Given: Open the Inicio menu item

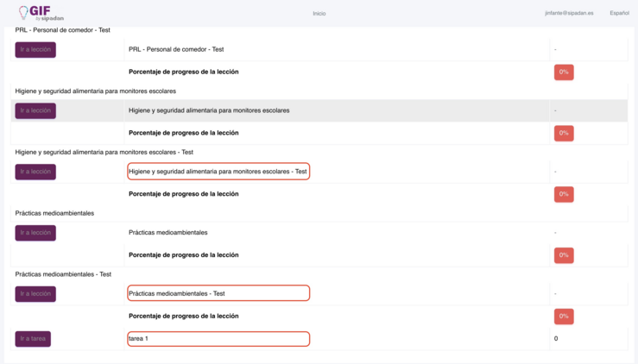Looking at the screenshot, I should click(x=319, y=14).
